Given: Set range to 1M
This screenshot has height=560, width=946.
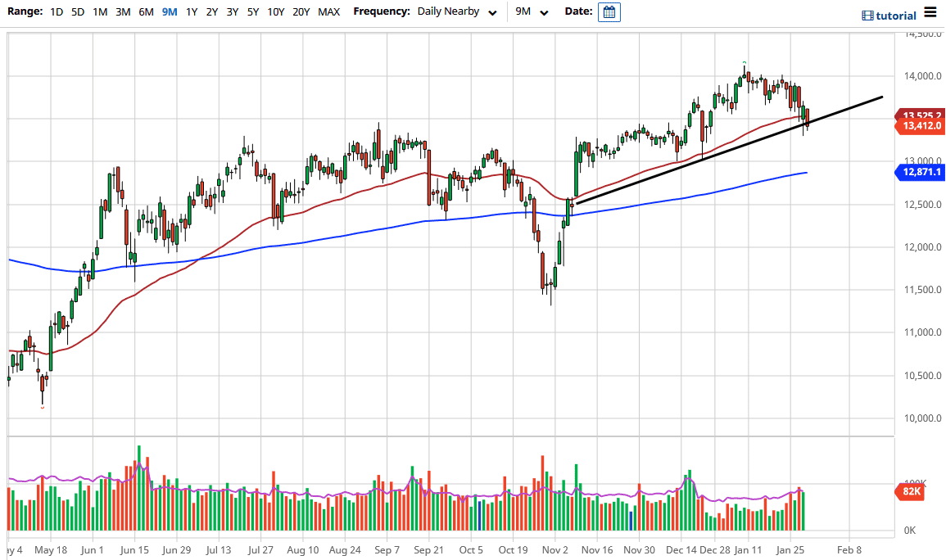Looking at the screenshot, I should (100, 11).
